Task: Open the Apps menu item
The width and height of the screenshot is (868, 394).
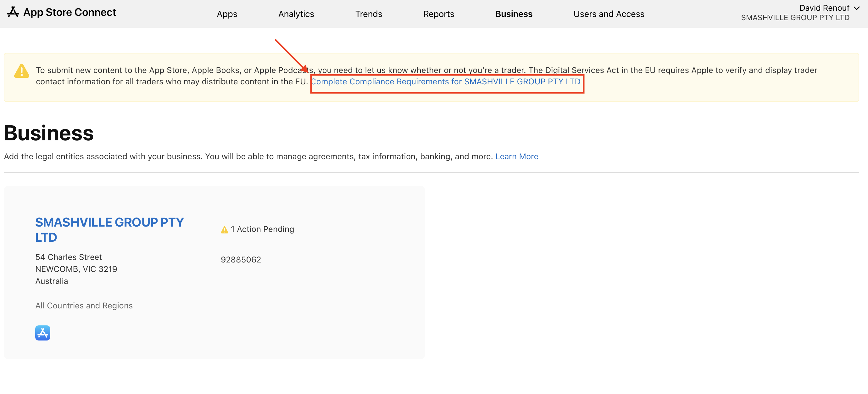Action: [x=227, y=14]
